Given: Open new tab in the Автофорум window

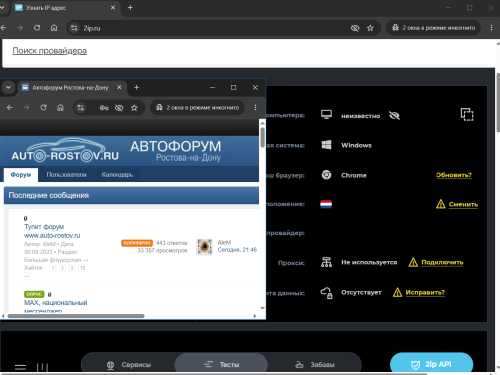Looking at the screenshot, I should (x=136, y=87).
